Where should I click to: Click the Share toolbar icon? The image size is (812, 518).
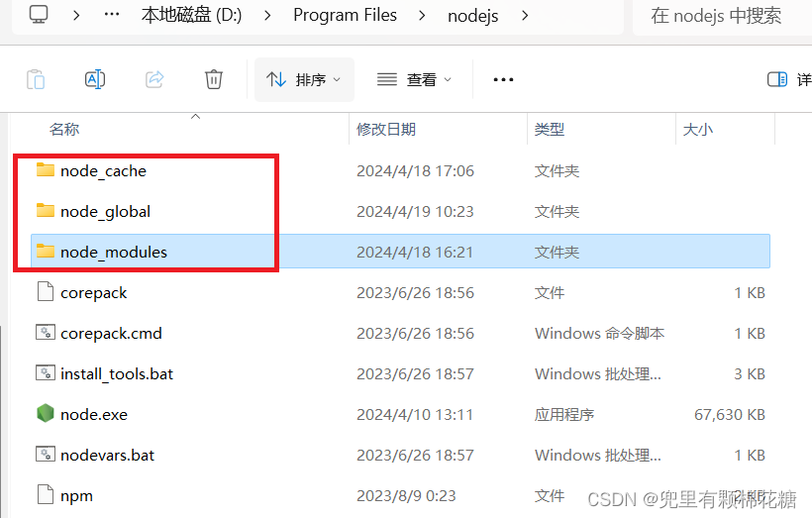click(154, 79)
